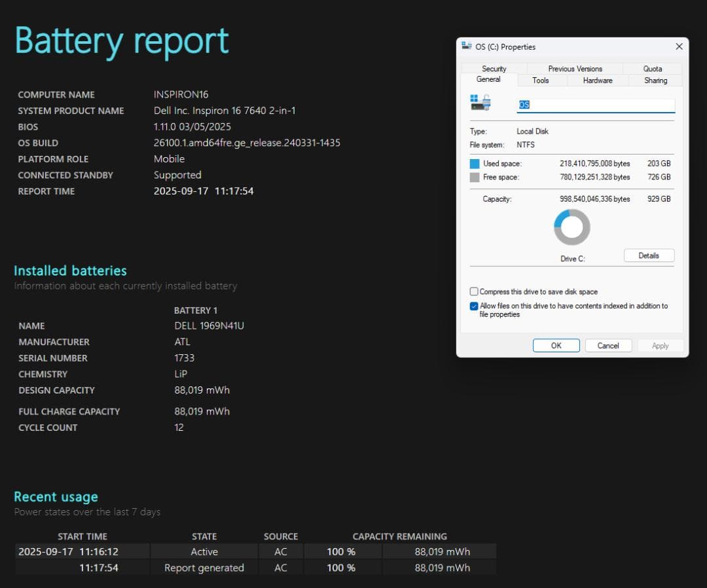
Task: Select the Report generated row in Recent usage
Action: (x=204, y=568)
